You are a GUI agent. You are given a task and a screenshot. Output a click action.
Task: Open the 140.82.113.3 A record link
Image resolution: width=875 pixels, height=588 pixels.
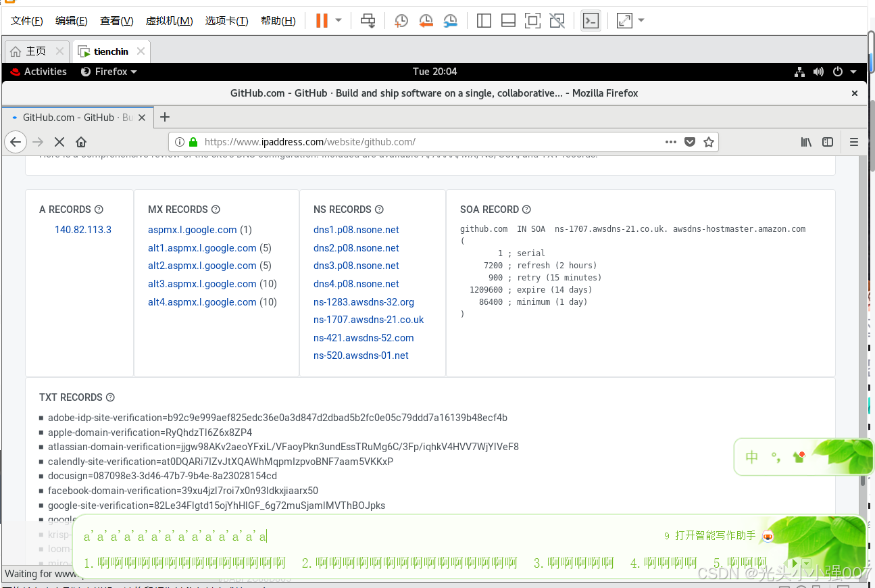[x=83, y=230]
